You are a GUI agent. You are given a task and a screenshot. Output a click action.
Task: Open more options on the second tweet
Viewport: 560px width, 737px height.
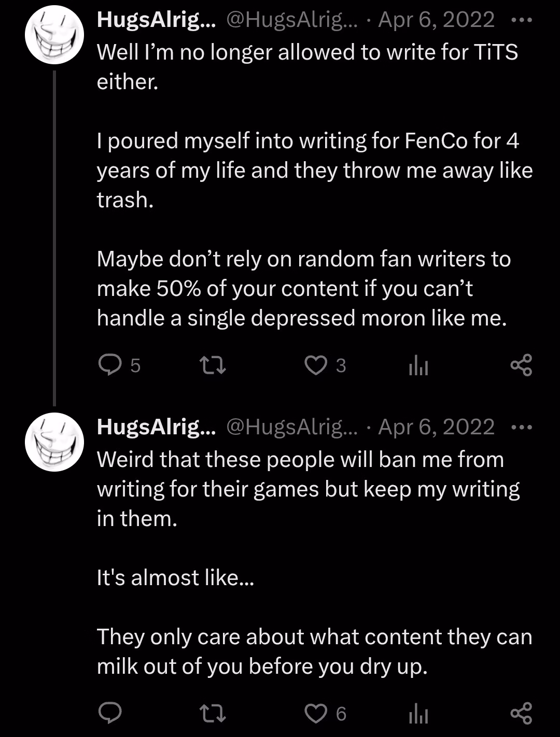[521, 428]
